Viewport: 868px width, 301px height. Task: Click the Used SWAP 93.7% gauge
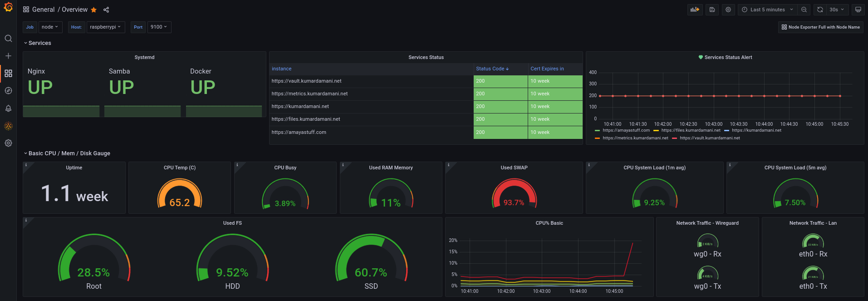tap(514, 193)
